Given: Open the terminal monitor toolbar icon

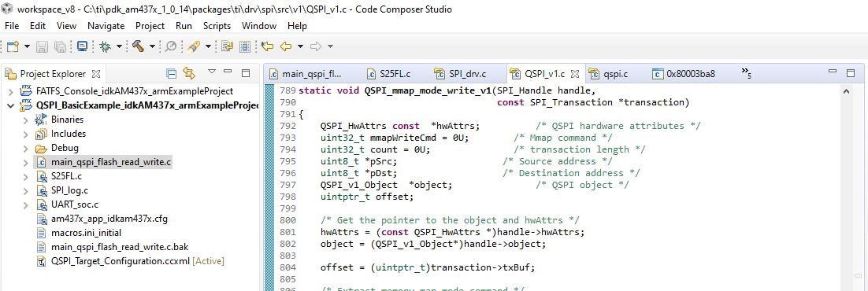Looking at the screenshot, I should click(x=83, y=46).
